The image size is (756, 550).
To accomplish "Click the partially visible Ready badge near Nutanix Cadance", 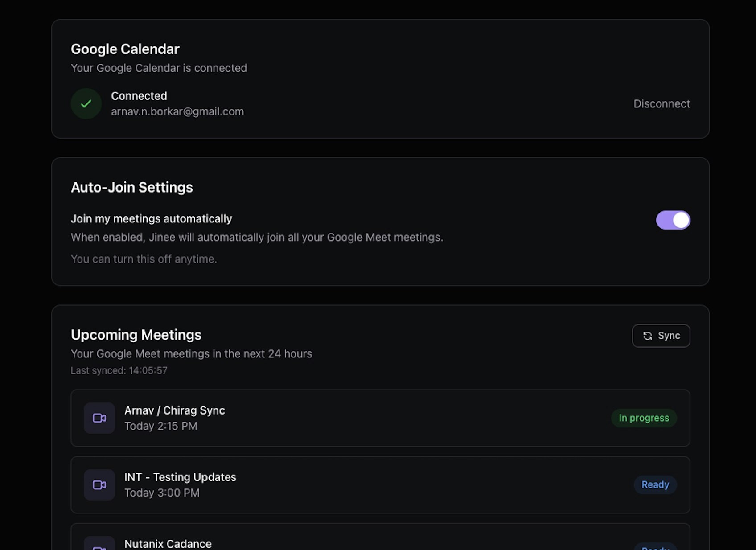I will pyautogui.click(x=655, y=547).
